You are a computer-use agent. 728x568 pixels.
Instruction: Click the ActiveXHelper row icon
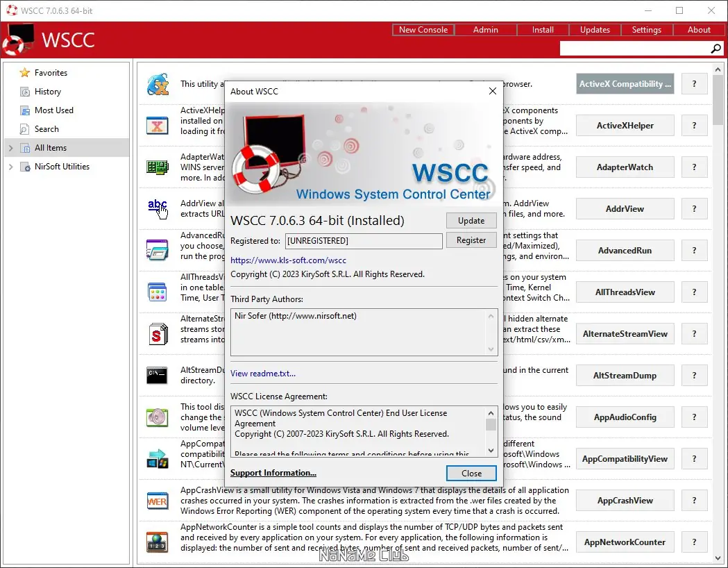point(158,126)
